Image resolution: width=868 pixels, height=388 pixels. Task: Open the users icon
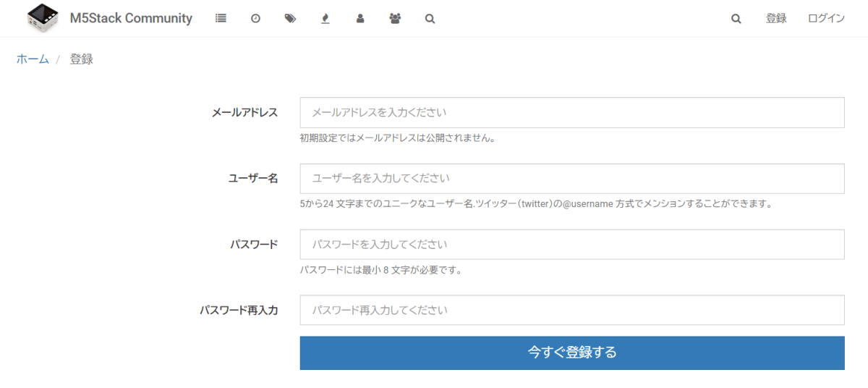coord(360,19)
